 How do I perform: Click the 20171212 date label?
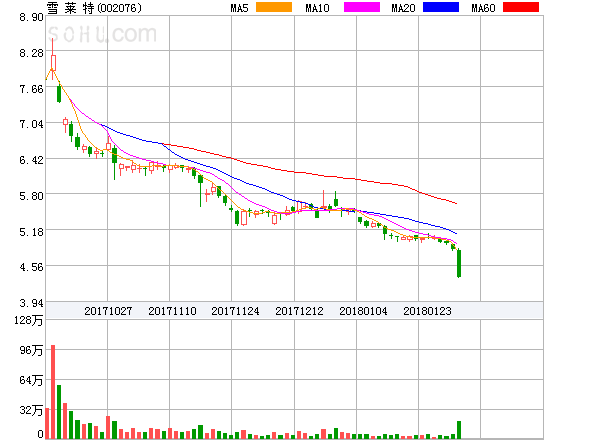[299, 311]
